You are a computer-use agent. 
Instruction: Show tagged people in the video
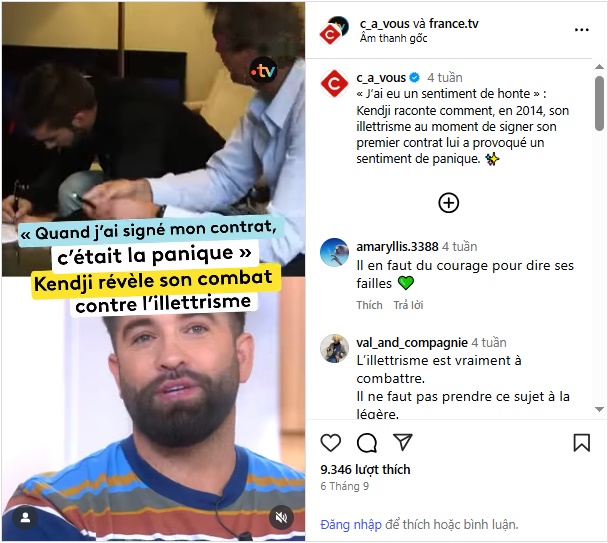[x=26, y=517]
